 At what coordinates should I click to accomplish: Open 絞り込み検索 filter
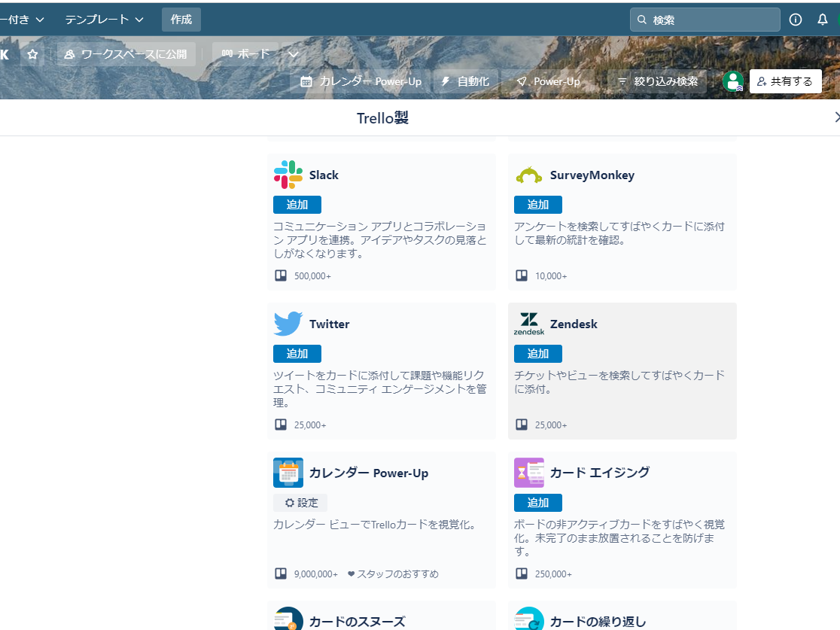click(658, 81)
